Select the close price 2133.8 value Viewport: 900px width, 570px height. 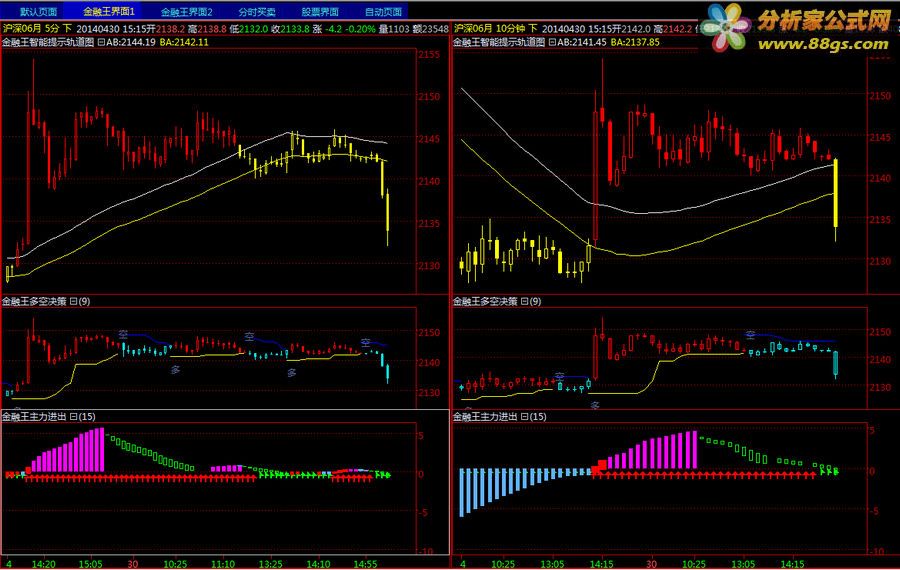(x=295, y=28)
